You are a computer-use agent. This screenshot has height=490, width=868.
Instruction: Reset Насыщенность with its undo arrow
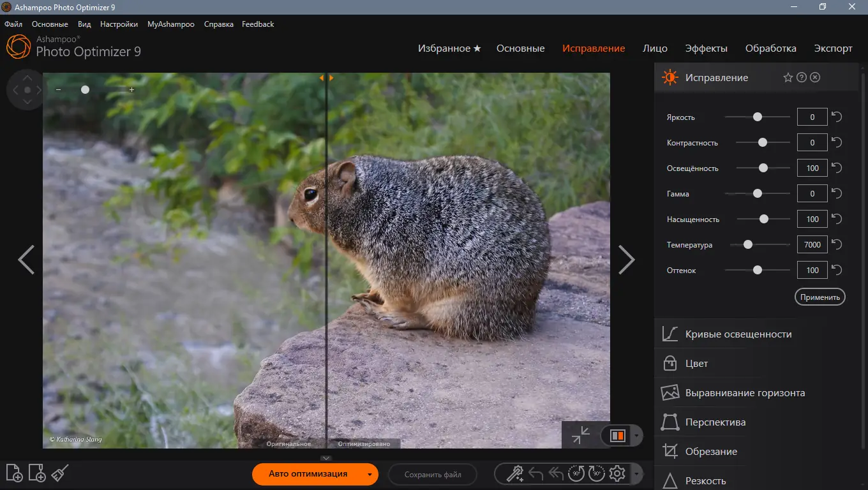[x=837, y=219]
